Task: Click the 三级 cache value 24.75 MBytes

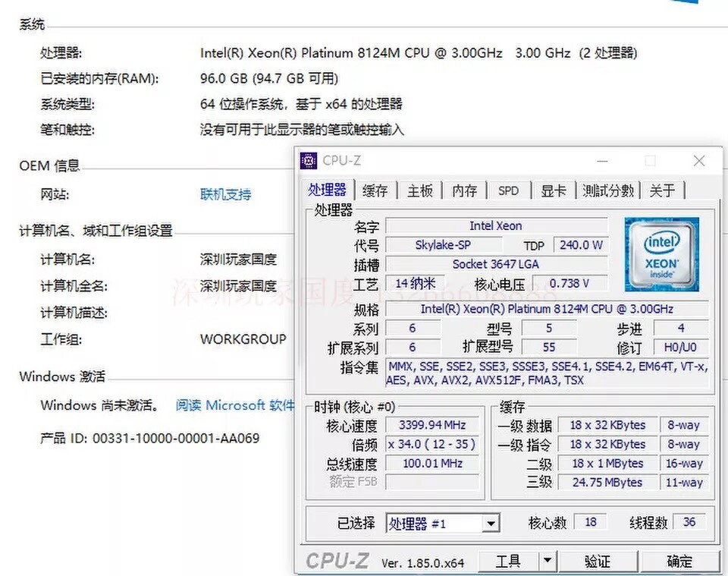Action: [607, 482]
